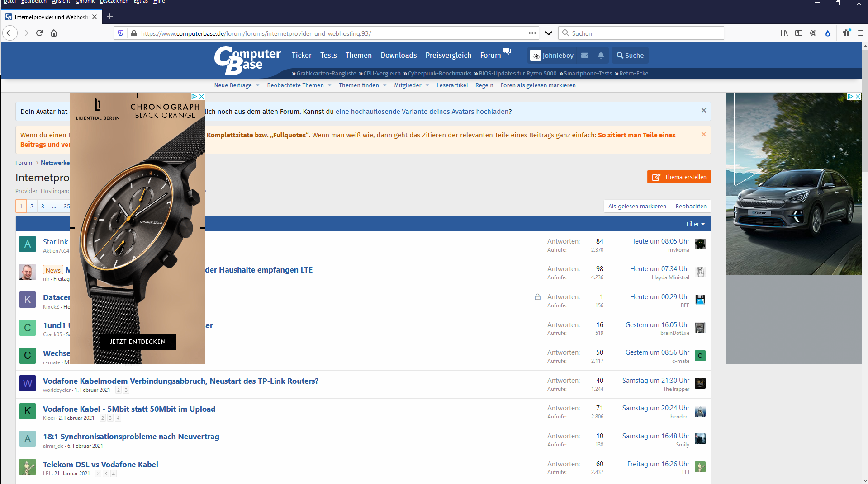Open thread 1&1 Synchronisationsprobleme nach Neuvertrag

(x=131, y=437)
